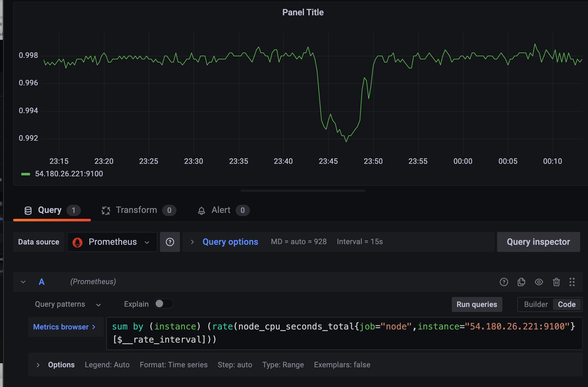This screenshot has width=588, height=387.
Task: Switch the editor to Builder mode
Action: [x=536, y=304]
